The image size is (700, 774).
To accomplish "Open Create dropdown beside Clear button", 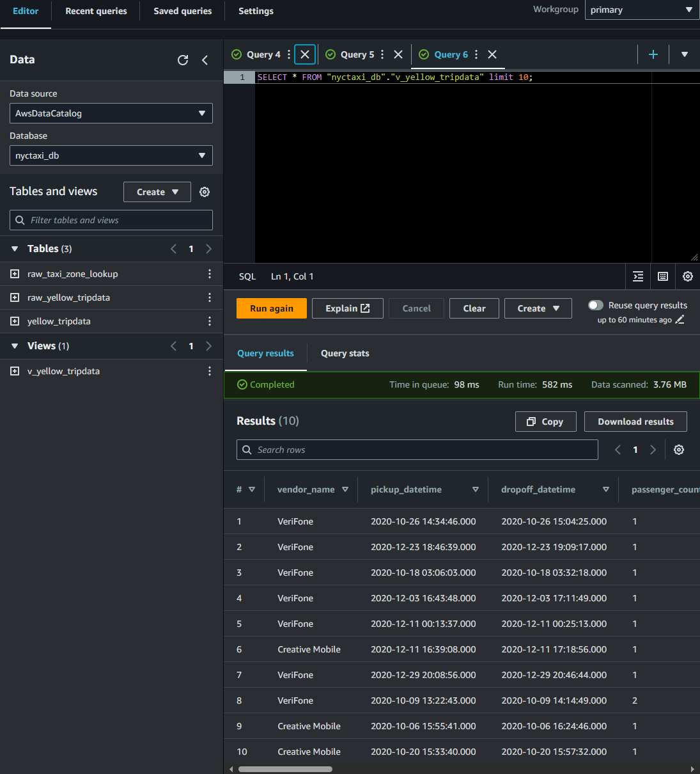I will pyautogui.click(x=538, y=308).
